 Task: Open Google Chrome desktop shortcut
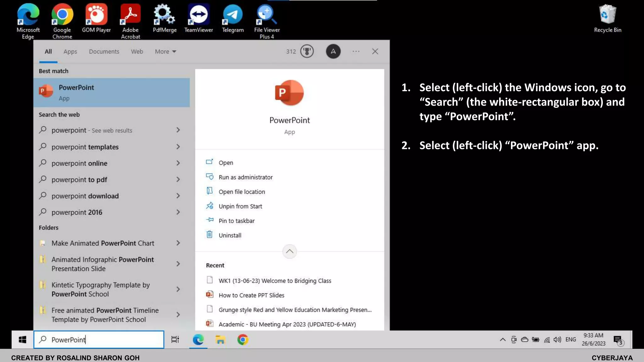pyautogui.click(x=62, y=21)
